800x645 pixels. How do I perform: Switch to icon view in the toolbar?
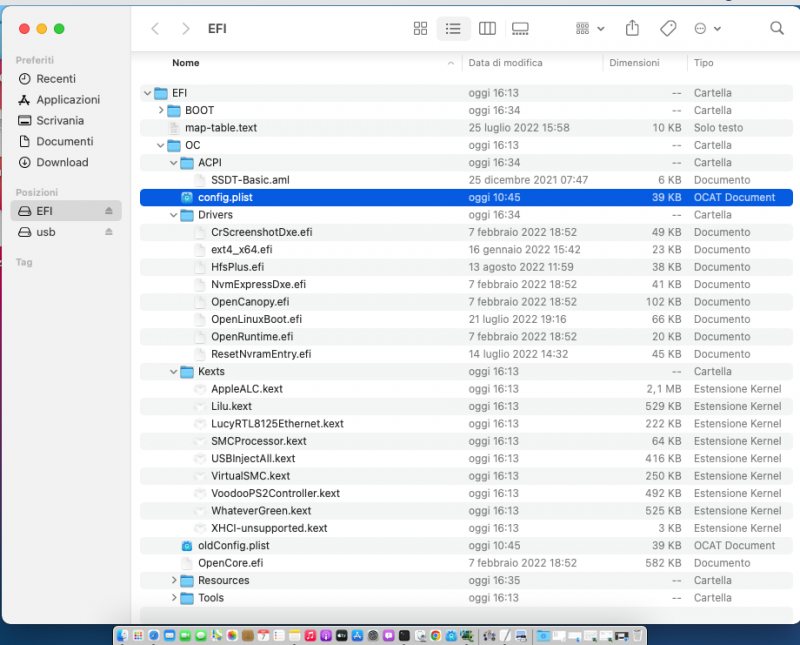(420, 28)
